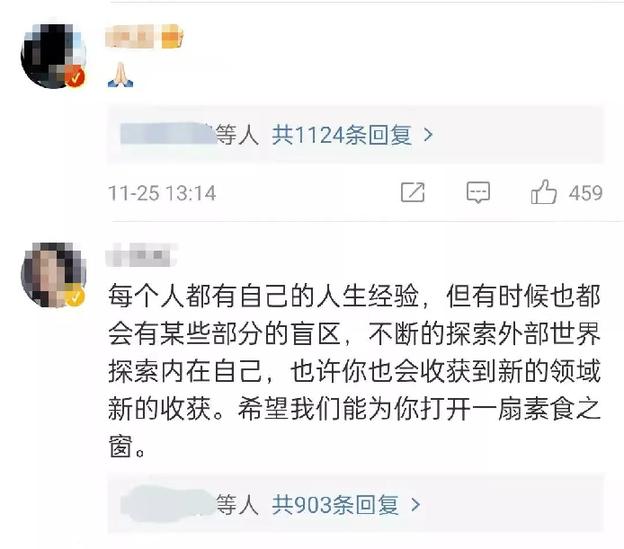Tap the orange verified badge on first avatar
This screenshot has height=549, width=624.
coord(75,76)
